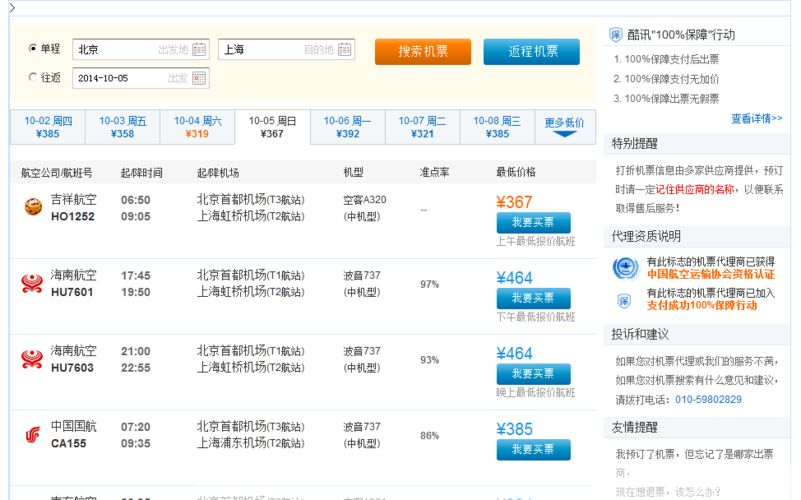Click the blue 返程机票 button
Screen dimensions: 801x500
(532, 52)
